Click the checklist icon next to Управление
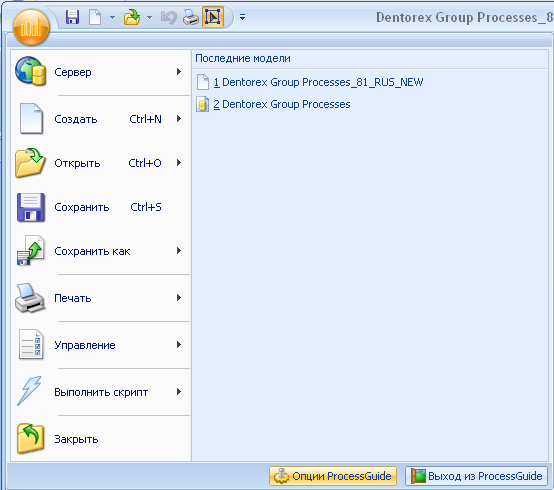 pos(31,344)
